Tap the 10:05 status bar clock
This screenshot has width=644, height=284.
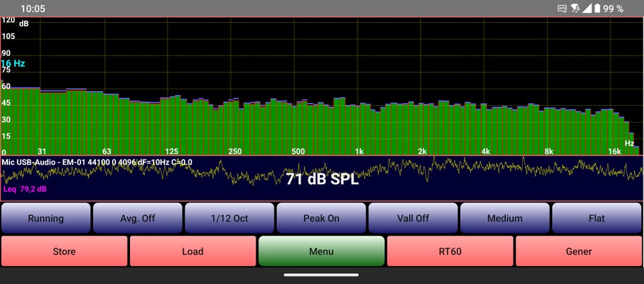pyautogui.click(x=33, y=9)
